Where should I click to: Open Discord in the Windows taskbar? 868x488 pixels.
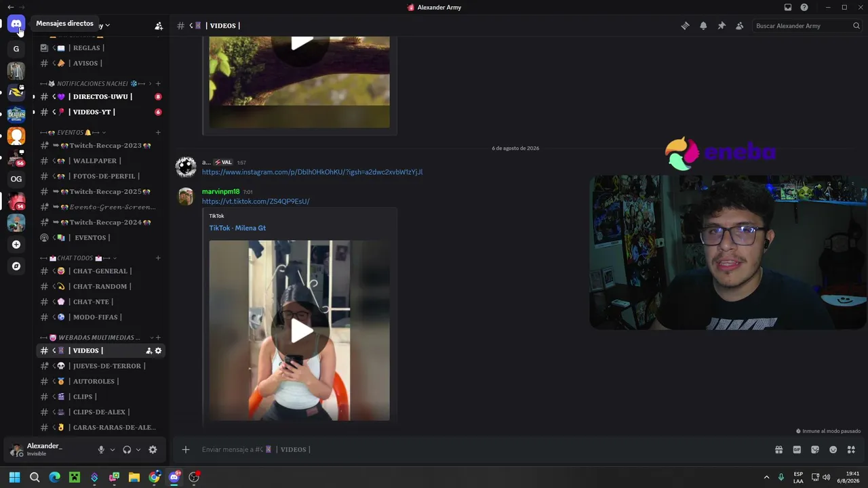click(174, 477)
